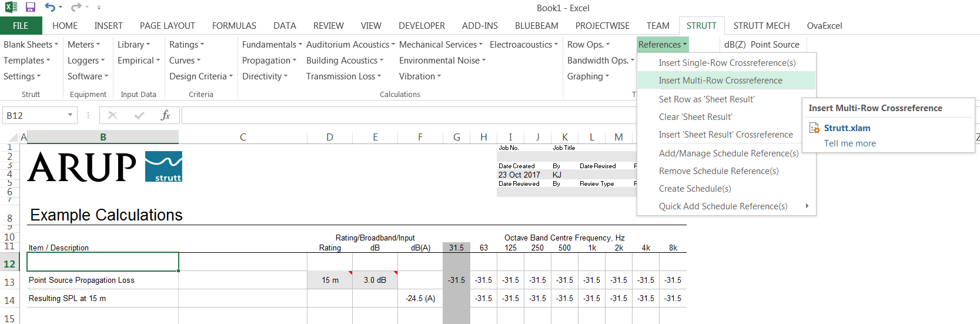This screenshot has height=324, width=980.
Task: Open the Row Ops. dropdown
Action: (588, 45)
